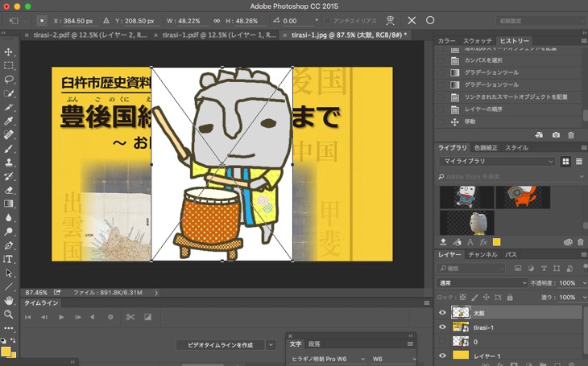The height and width of the screenshot is (366, 588).
Task: Select the Horizontal Type tool
Action: [9, 259]
